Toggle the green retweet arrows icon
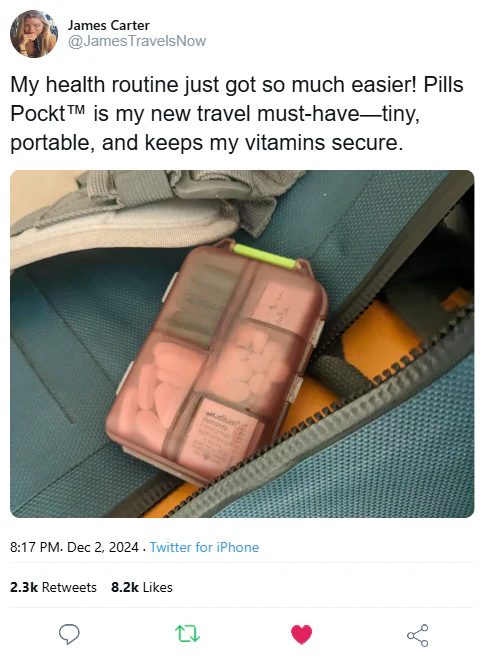The width and height of the screenshot is (485, 664). 187,634
